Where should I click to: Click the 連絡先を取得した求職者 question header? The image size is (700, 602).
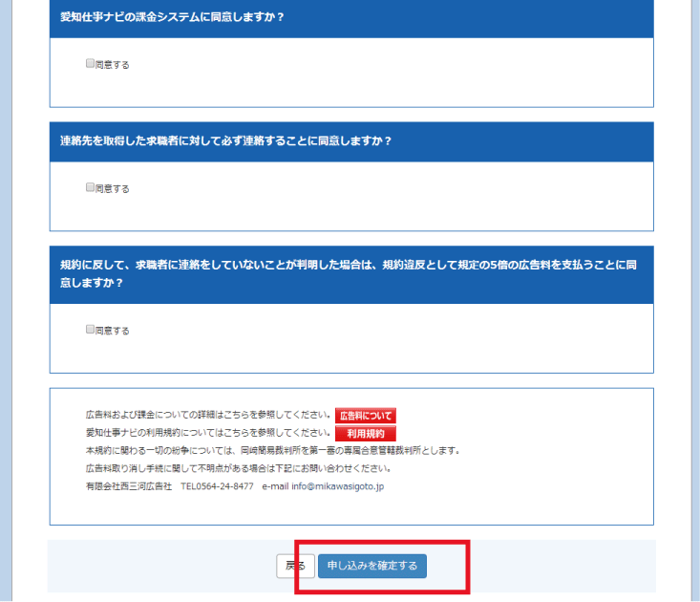point(226,140)
